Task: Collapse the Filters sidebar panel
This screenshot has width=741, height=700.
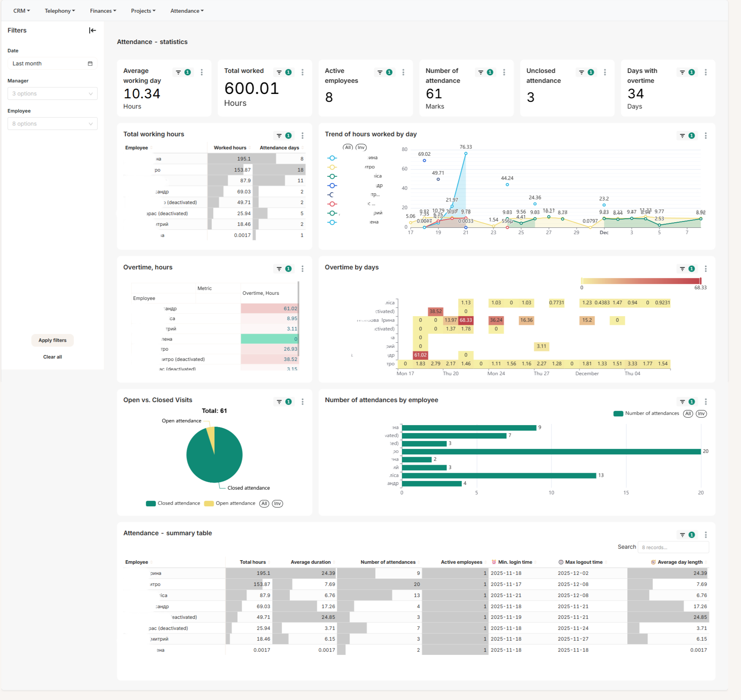Action: tap(92, 31)
